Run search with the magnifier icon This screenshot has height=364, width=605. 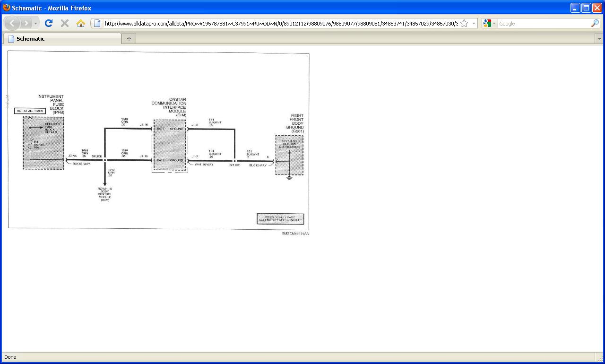click(595, 23)
